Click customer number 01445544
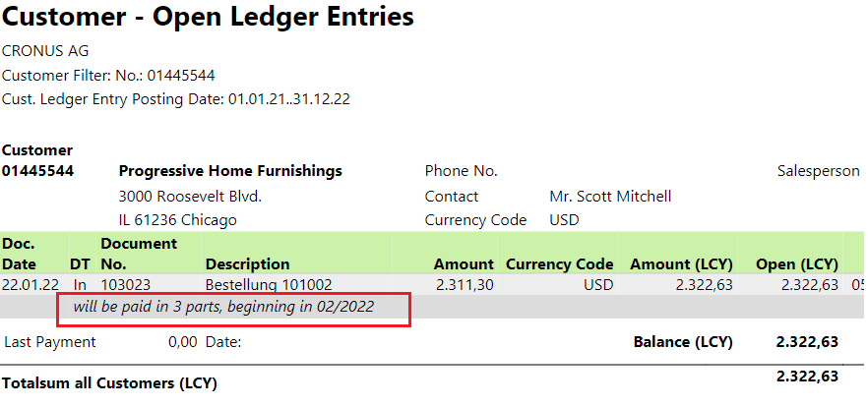This screenshot has width=868, height=407. pos(37,171)
